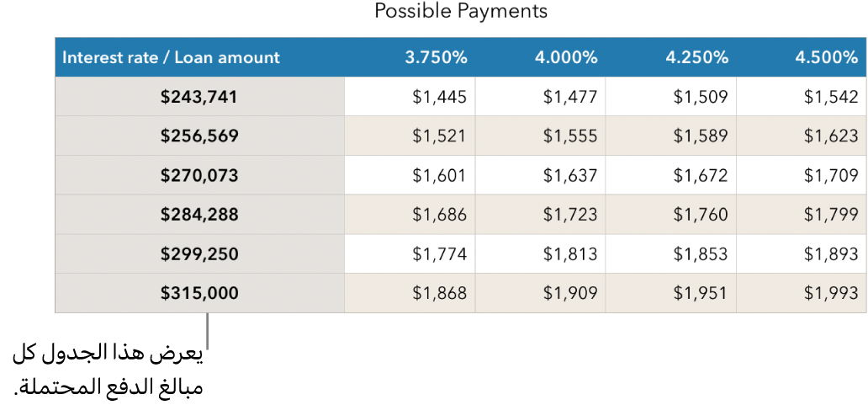The width and height of the screenshot is (868, 405).
Task: Select the $299,250 loan amount cell
Action: pyautogui.click(x=199, y=254)
